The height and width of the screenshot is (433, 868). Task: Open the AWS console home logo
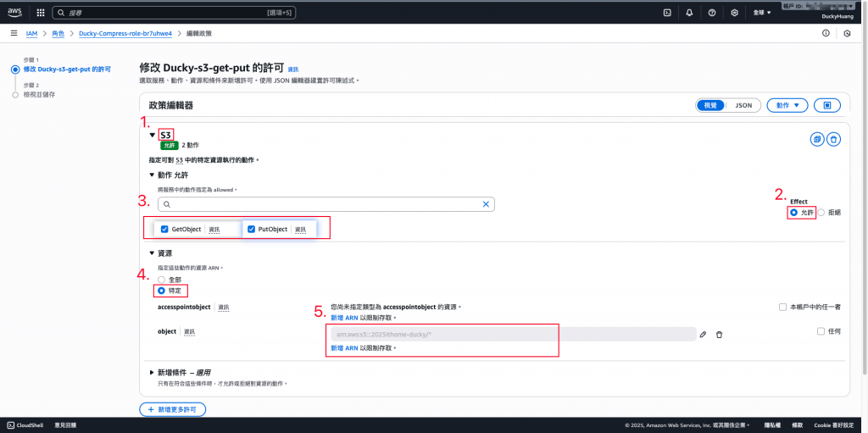14,12
